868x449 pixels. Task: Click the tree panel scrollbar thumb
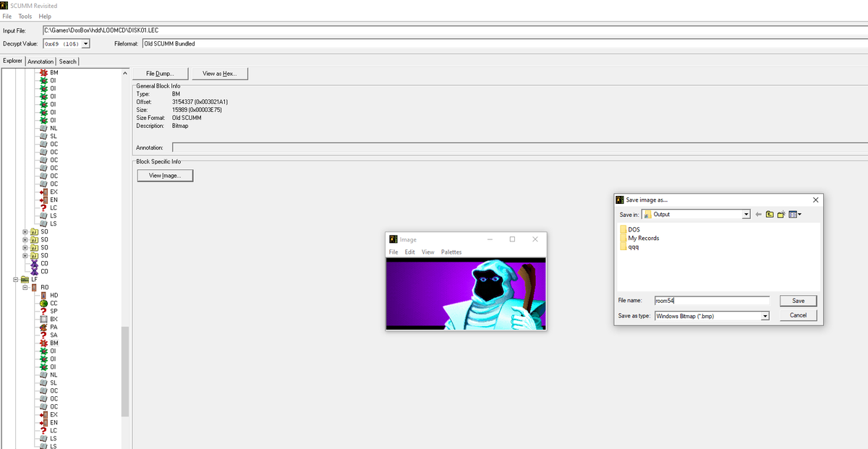pyautogui.click(x=125, y=372)
